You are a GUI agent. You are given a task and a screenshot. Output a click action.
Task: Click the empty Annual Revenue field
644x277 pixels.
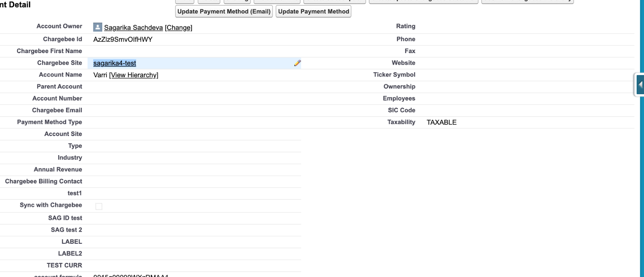point(193,170)
